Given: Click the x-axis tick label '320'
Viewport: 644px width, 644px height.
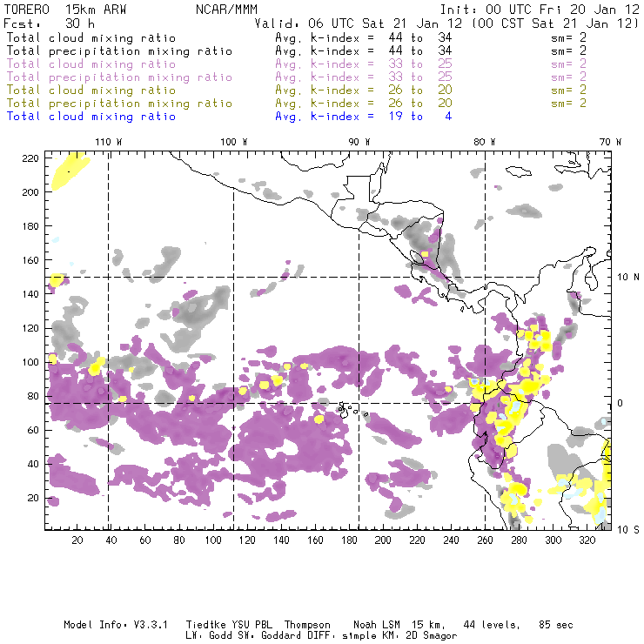Looking at the screenshot, I should tap(587, 540).
